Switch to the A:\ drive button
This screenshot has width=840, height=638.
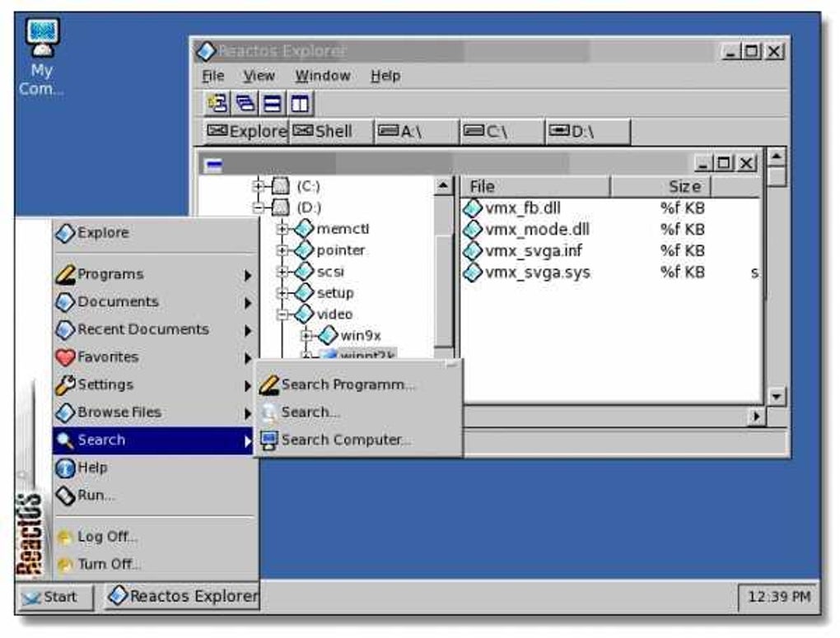pos(417,132)
